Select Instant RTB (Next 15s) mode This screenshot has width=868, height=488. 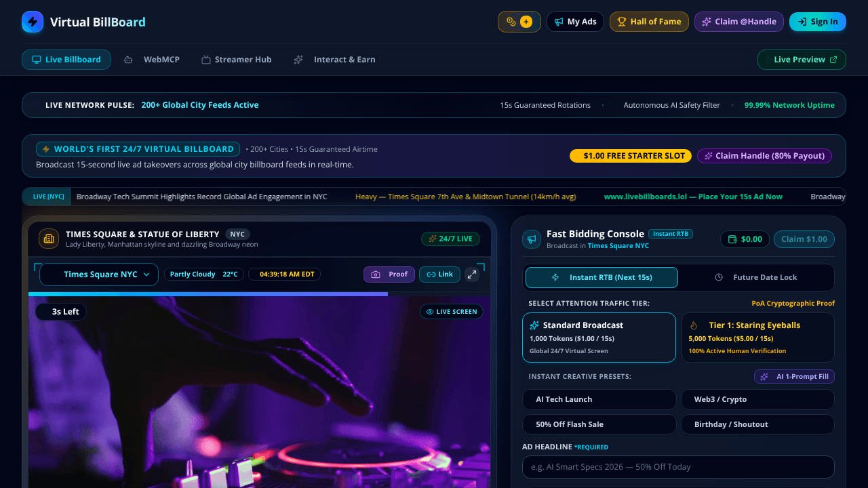tap(601, 277)
